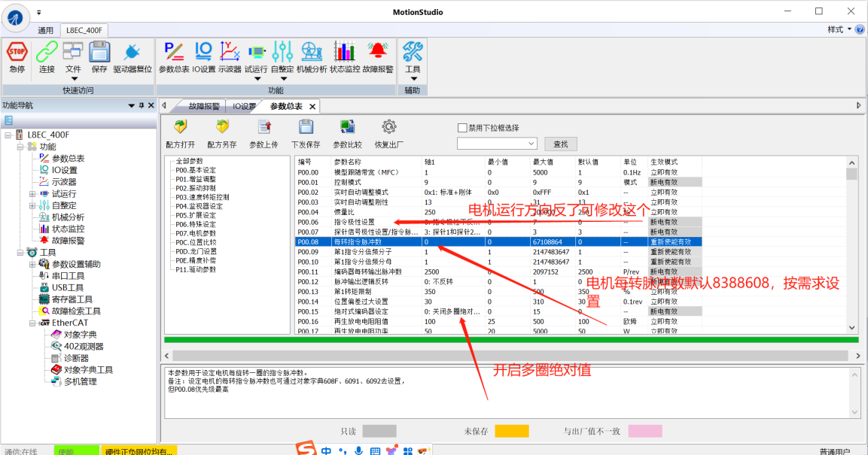
Task: Collapse the EtherCAT tree node
Action: coord(32,323)
